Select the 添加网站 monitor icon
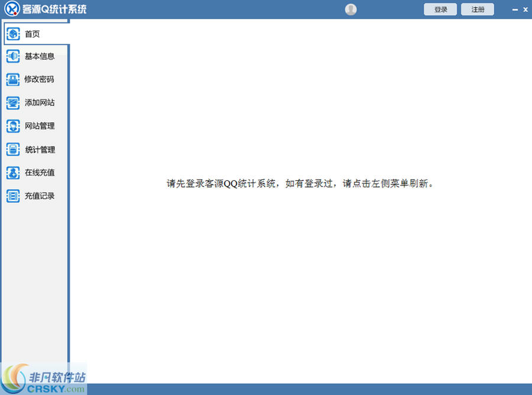Viewport: 532px width, 395px height. click(13, 103)
